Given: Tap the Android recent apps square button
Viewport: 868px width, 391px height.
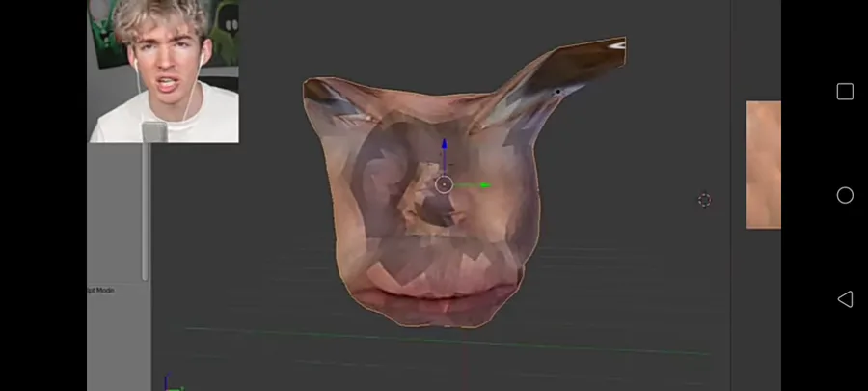Looking at the screenshot, I should [x=845, y=92].
